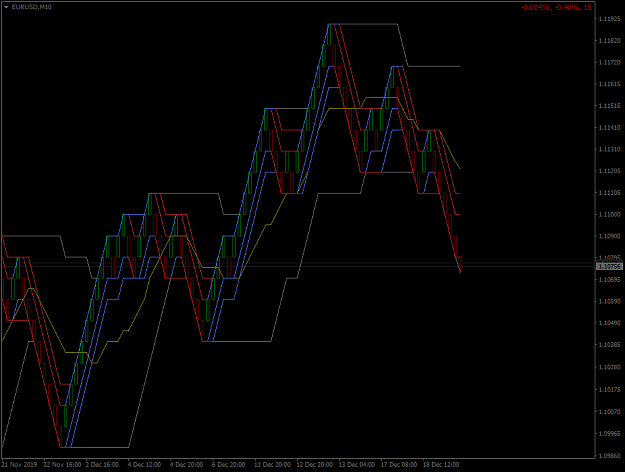Click price axis label 1.10590
The height and width of the screenshot is (472, 625).
pos(609,301)
